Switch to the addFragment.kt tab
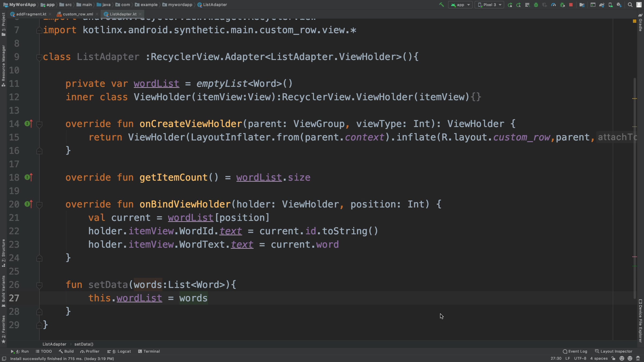The height and width of the screenshot is (362, 644). click(31, 14)
